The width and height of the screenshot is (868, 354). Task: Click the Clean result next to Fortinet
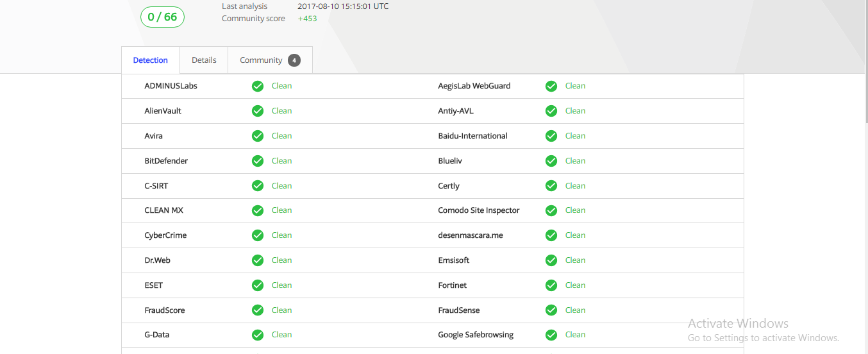coord(576,285)
